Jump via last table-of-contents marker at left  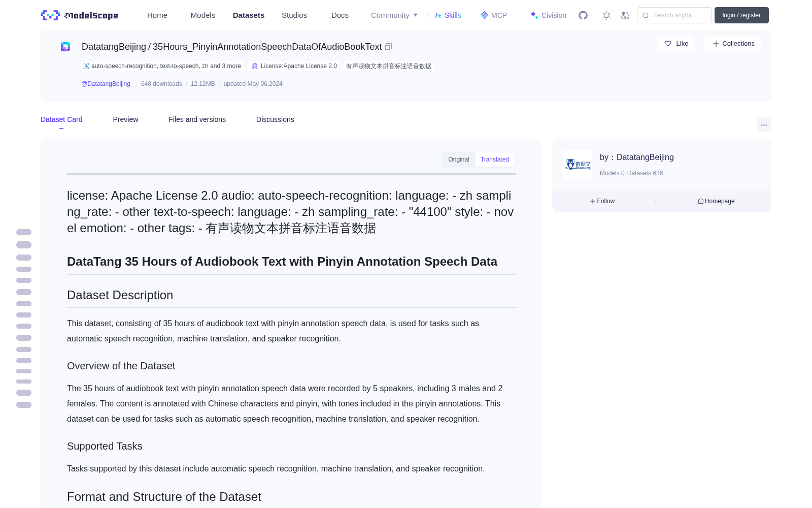point(24,405)
